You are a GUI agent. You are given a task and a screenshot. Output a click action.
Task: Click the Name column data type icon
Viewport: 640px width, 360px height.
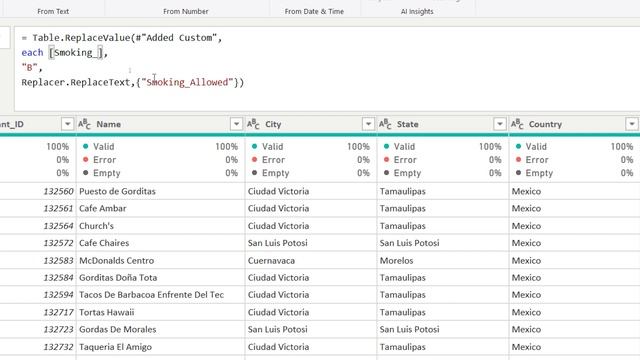tap(84, 124)
